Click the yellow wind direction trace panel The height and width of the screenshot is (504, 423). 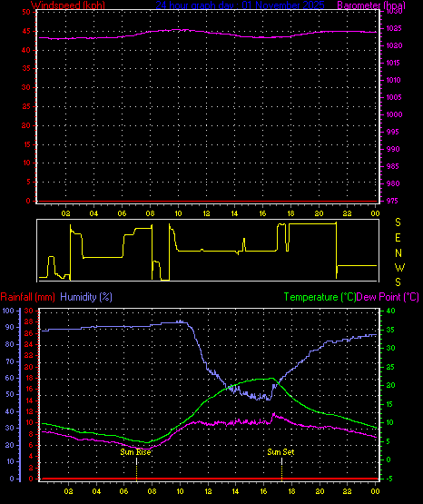pyautogui.click(x=208, y=251)
